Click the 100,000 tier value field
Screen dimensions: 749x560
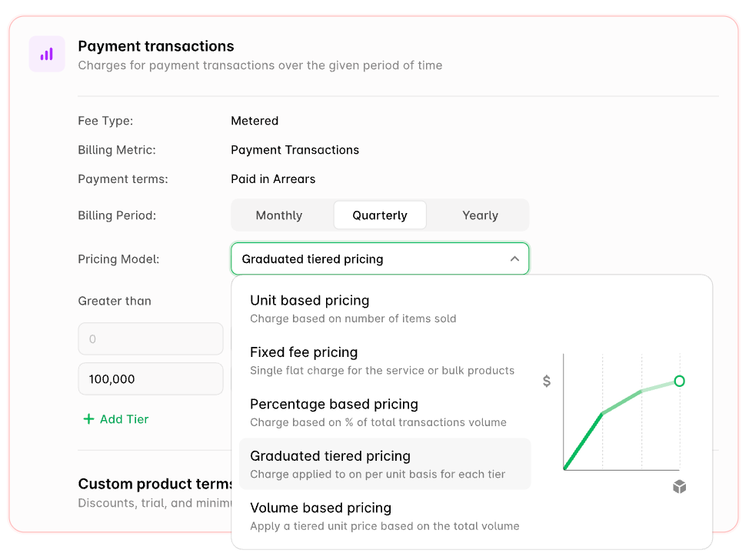(151, 378)
